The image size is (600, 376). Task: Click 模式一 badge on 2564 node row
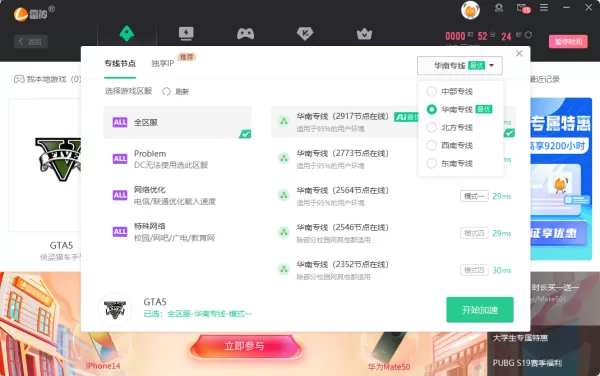(x=474, y=196)
